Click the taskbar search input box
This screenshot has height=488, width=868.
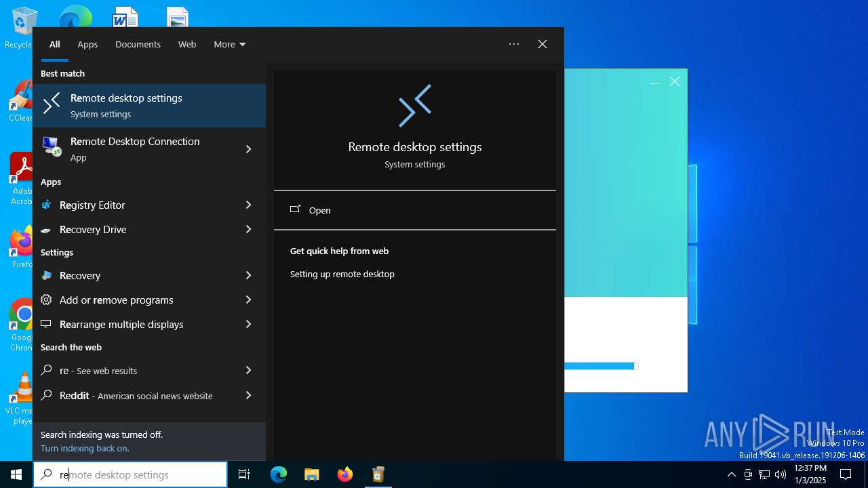pos(130,474)
